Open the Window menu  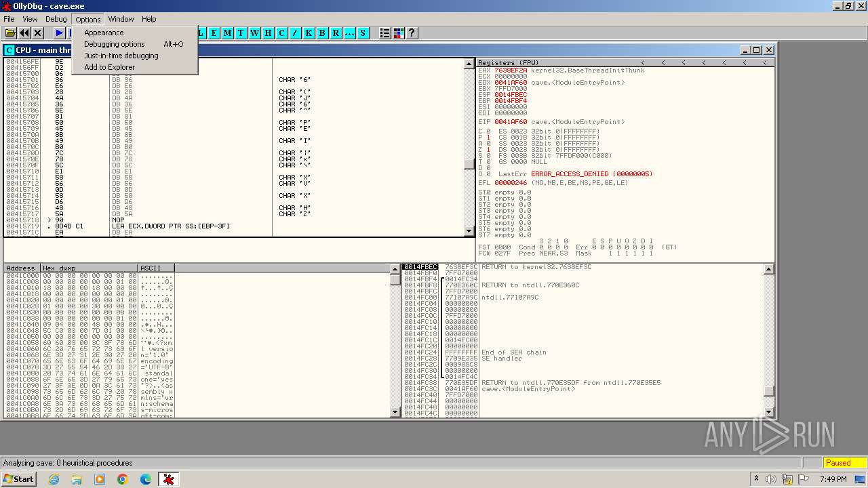pos(121,19)
